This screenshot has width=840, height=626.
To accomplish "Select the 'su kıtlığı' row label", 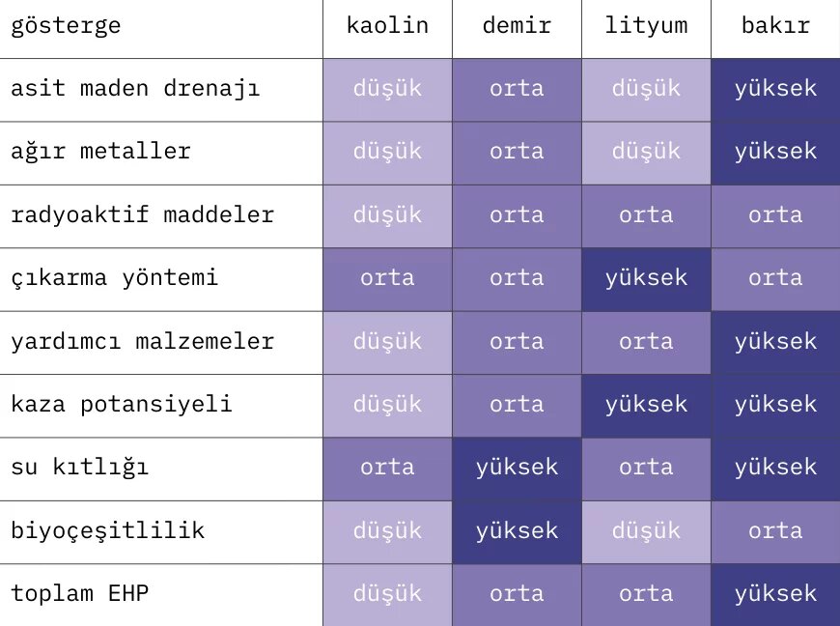I will tap(79, 468).
